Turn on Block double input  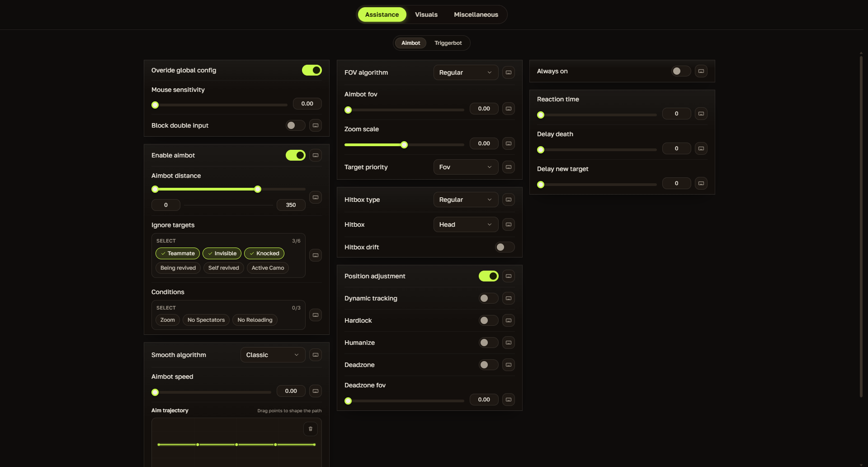tap(296, 125)
